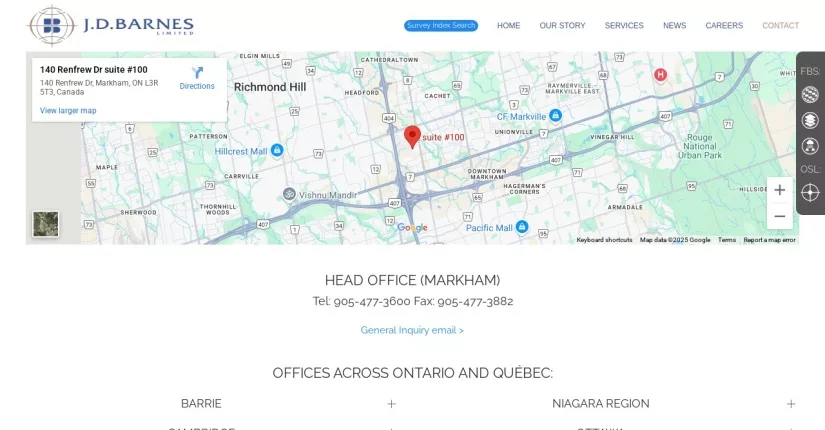Click the layers stack icon under FBS
The image size is (825, 430).
810,121
